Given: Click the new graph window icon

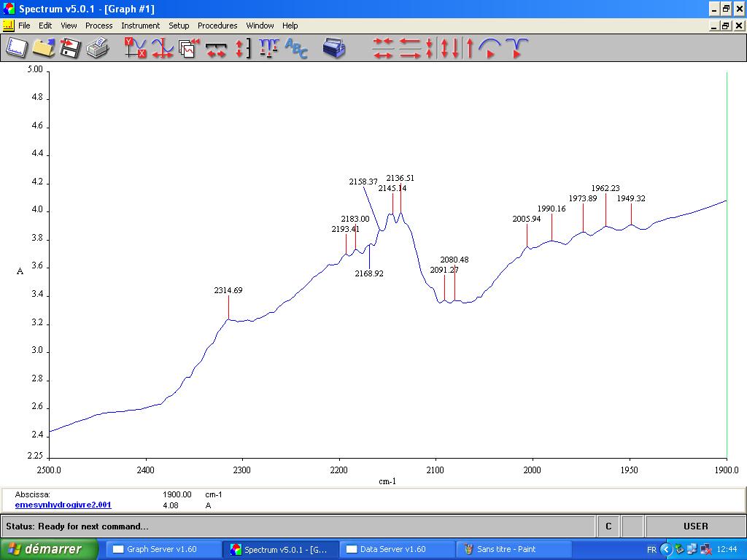Looking at the screenshot, I should (x=17, y=48).
